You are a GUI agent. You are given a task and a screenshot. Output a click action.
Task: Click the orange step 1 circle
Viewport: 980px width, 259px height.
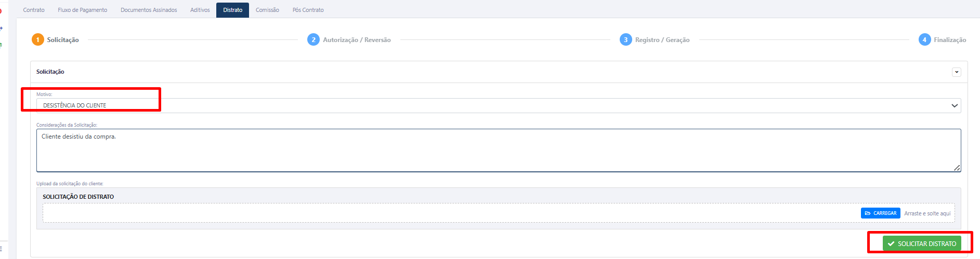(x=38, y=39)
